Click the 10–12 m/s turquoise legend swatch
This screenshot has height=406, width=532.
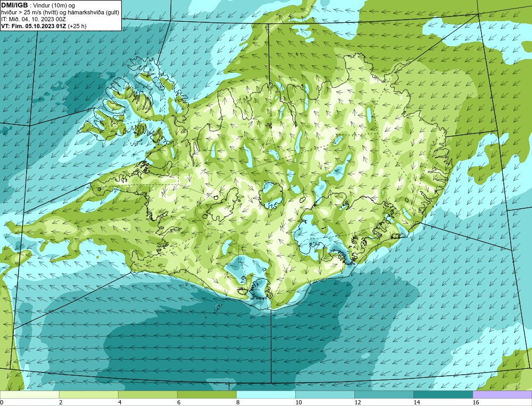[x=325, y=394]
